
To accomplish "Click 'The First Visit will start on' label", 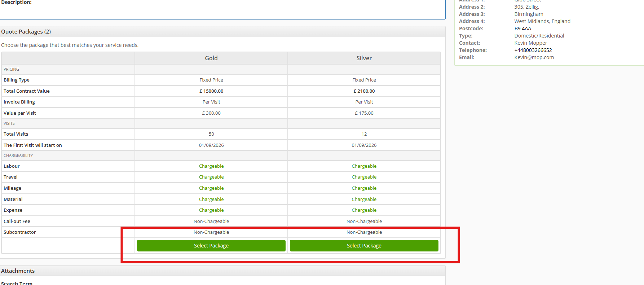I will pyautogui.click(x=33, y=145).
